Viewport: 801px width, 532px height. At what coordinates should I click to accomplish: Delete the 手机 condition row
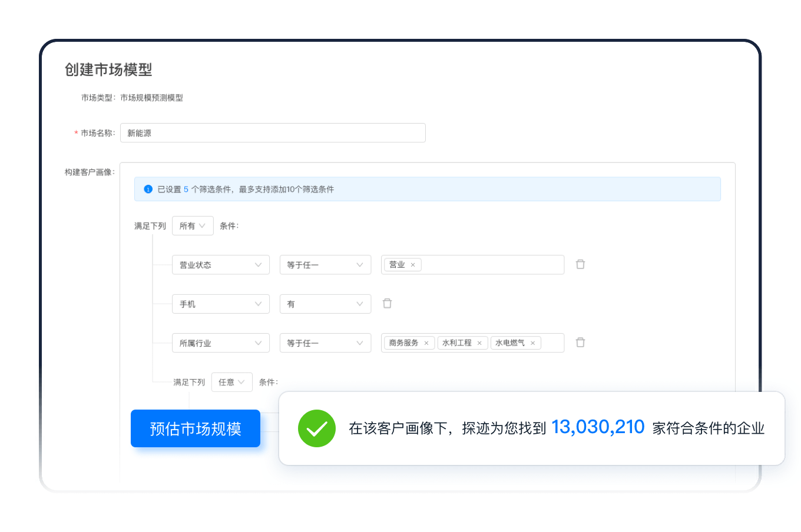[x=387, y=303]
